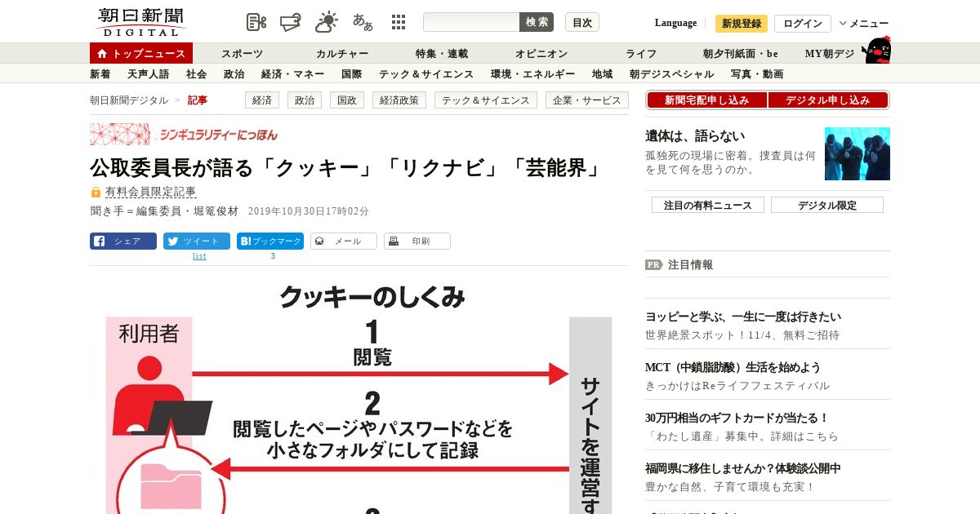
Task: Open the 朝デジスペシャル submenu item
Action: coord(671,74)
